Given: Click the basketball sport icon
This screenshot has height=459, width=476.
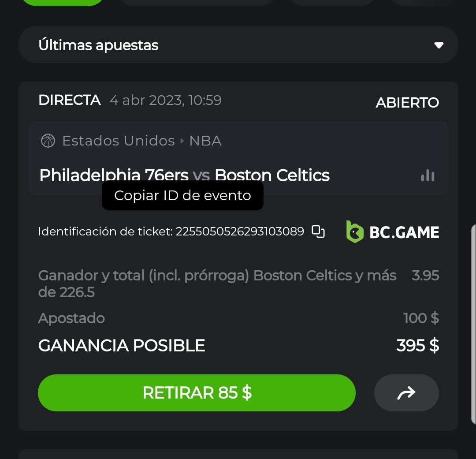Looking at the screenshot, I should [x=48, y=141].
